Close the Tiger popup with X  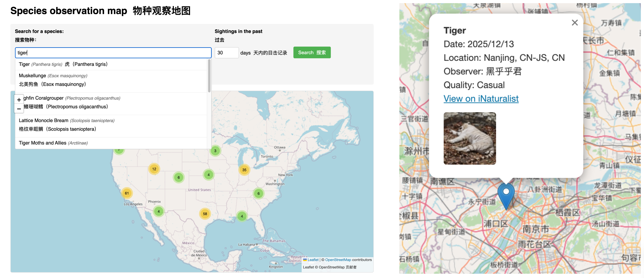(574, 23)
